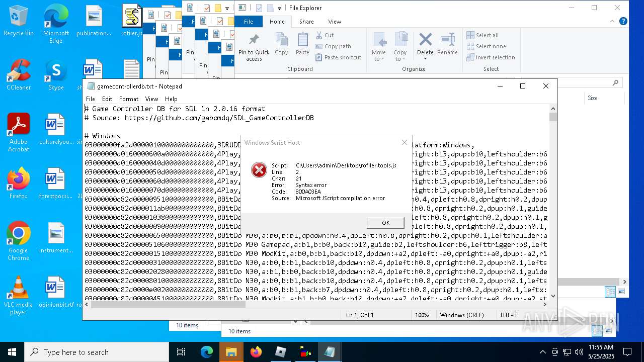The height and width of the screenshot is (362, 644).
Task: Open Notepad's File menu
Action: pos(91,99)
